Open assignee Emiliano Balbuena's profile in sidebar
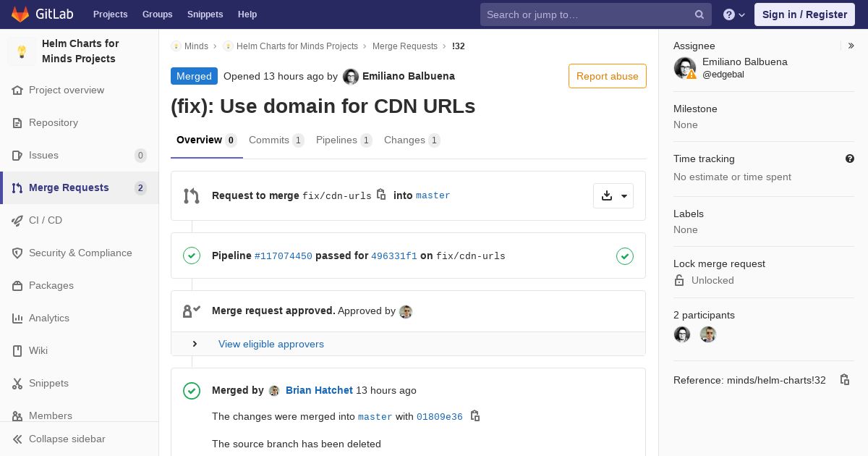The image size is (868, 456). [745, 62]
